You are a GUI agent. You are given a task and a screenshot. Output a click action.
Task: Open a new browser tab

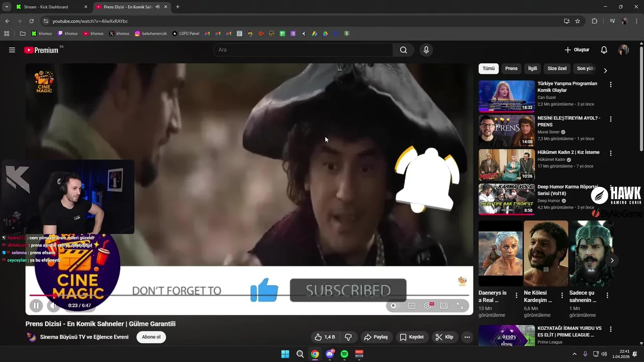pyautogui.click(x=178, y=7)
